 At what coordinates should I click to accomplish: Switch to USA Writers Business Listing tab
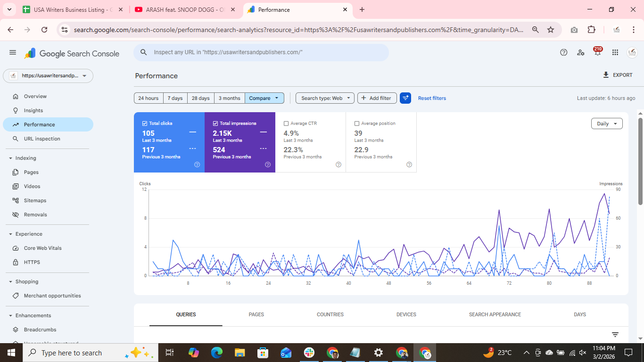(x=73, y=9)
